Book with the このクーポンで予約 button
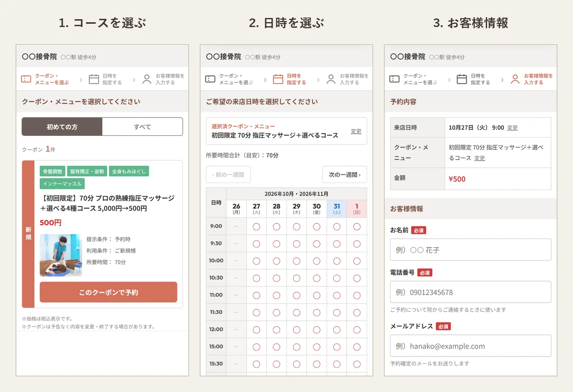The width and height of the screenshot is (573, 392). click(108, 292)
